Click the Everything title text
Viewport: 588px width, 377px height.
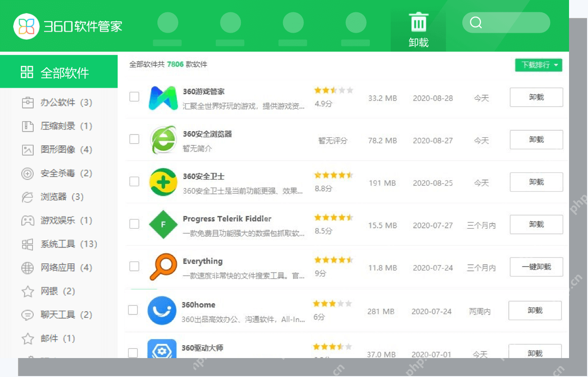point(202,261)
